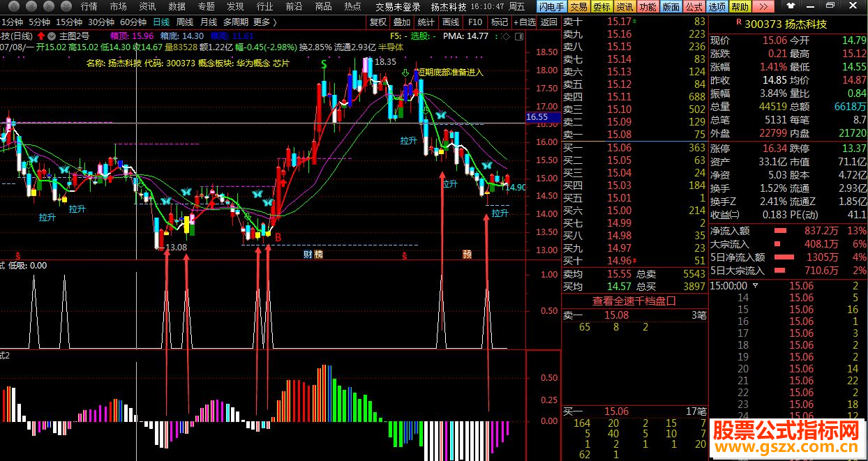Select the 多周期 multi-period view
Screen dimensions: 868x461
tap(236, 22)
